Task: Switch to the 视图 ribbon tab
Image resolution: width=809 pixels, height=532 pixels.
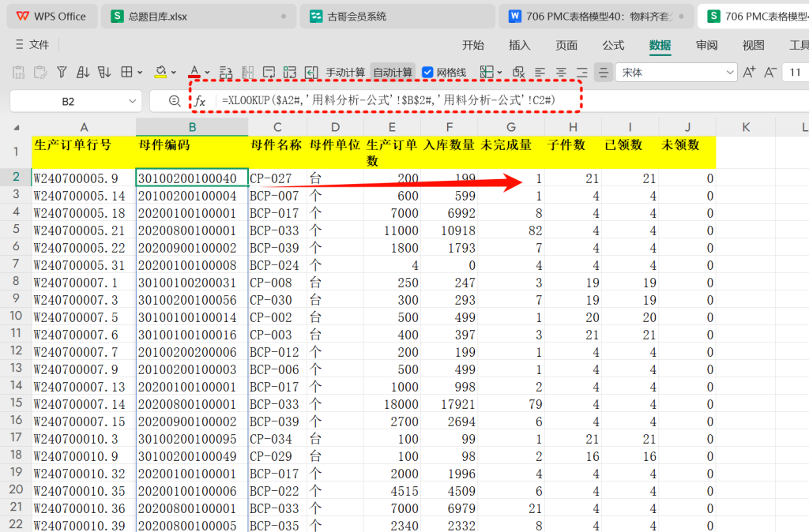Action: pos(753,45)
